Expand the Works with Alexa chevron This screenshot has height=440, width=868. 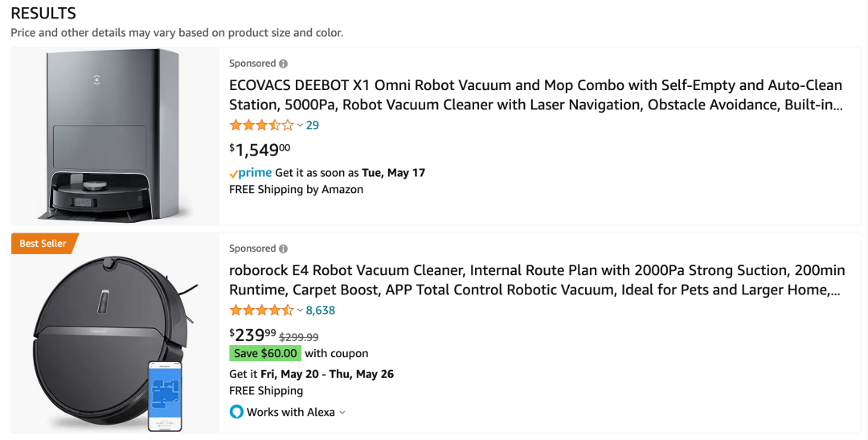342,413
